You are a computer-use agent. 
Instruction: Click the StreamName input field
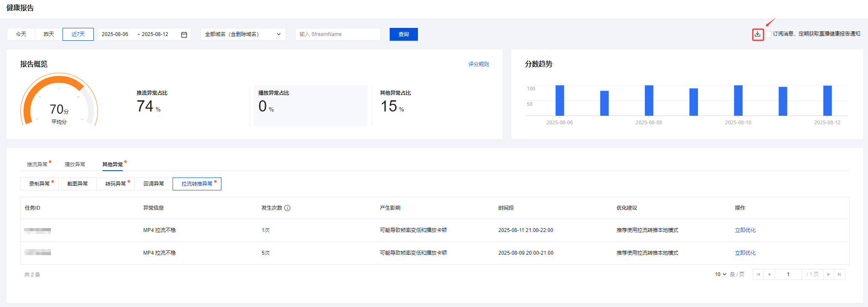[x=338, y=34]
